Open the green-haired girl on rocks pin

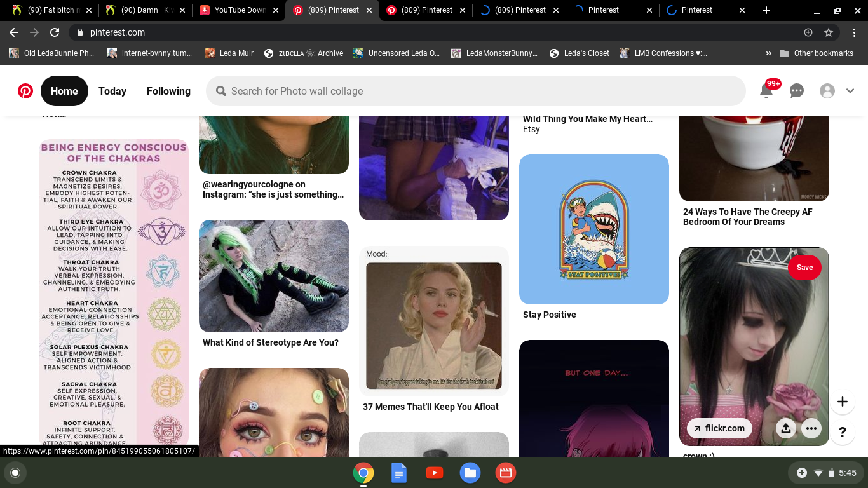[x=274, y=276]
